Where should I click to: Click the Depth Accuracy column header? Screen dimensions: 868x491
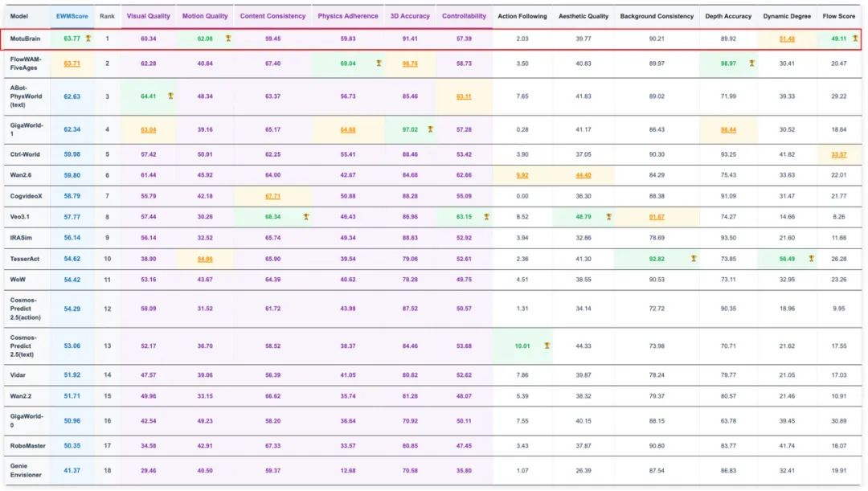point(728,16)
